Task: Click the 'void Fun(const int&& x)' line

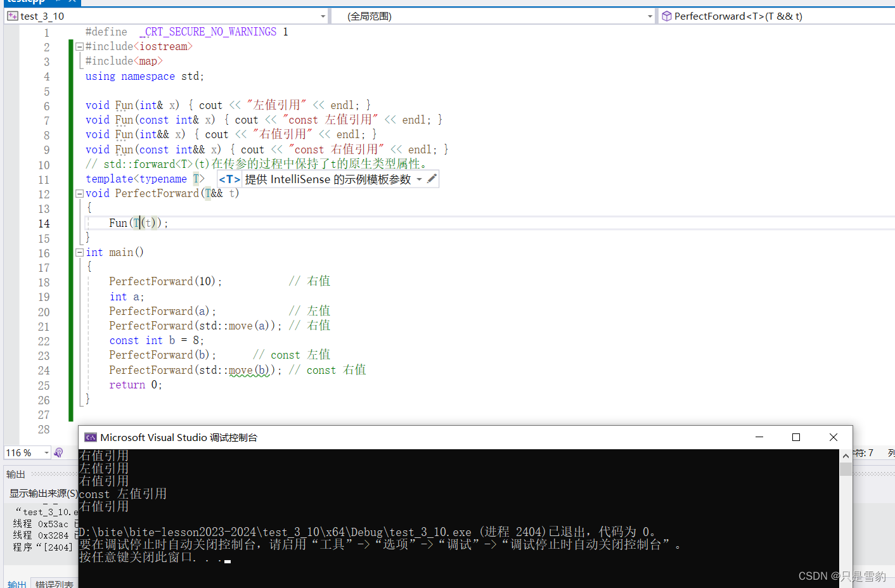Action: [x=267, y=150]
